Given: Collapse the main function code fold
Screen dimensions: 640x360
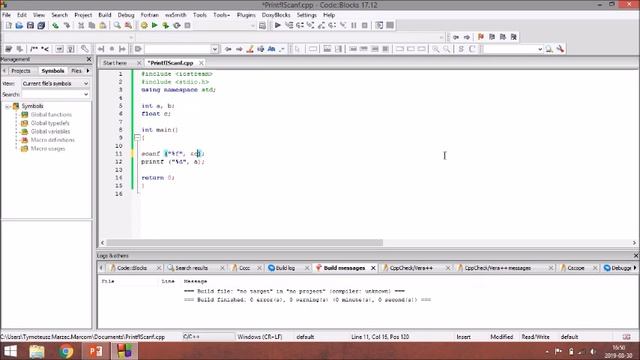Looking at the screenshot, I should click(138, 138).
